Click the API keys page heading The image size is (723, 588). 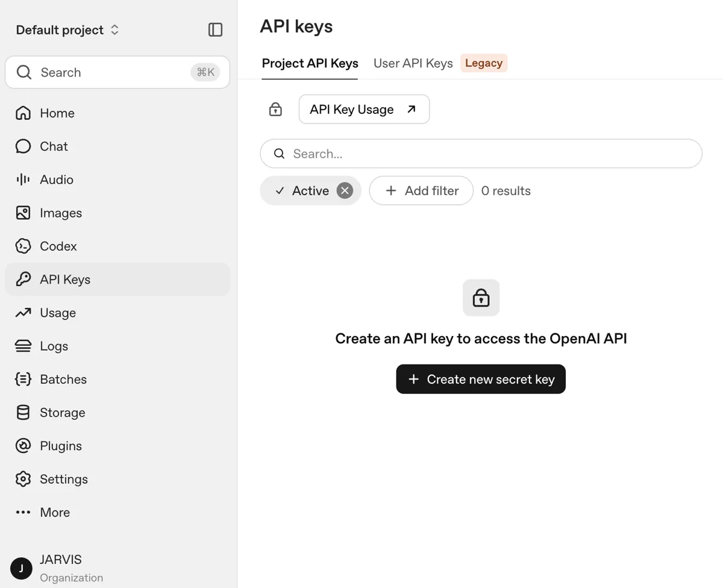pos(296,27)
